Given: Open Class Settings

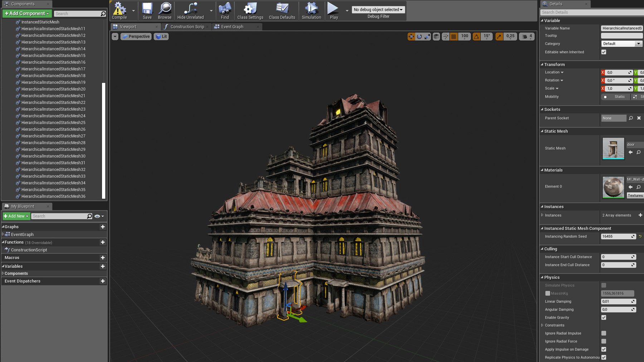Looking at the screenshot, I should (x=250, y=10).
